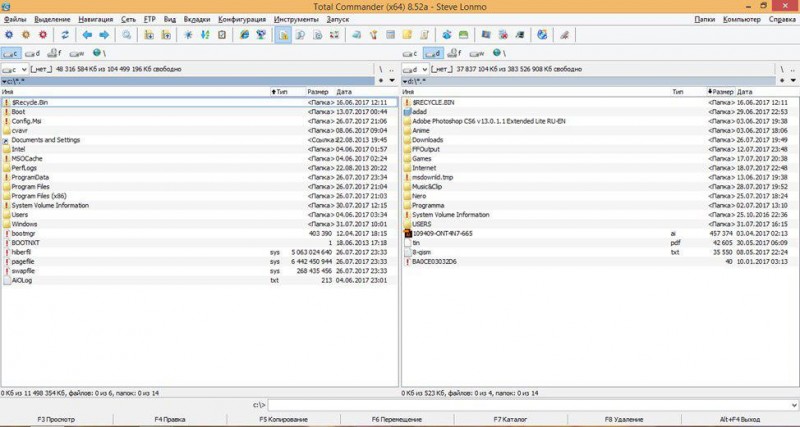The image size is (800, 427).
Task: Open the magnifier search icon in toolbar
Action: pos(127,35)
